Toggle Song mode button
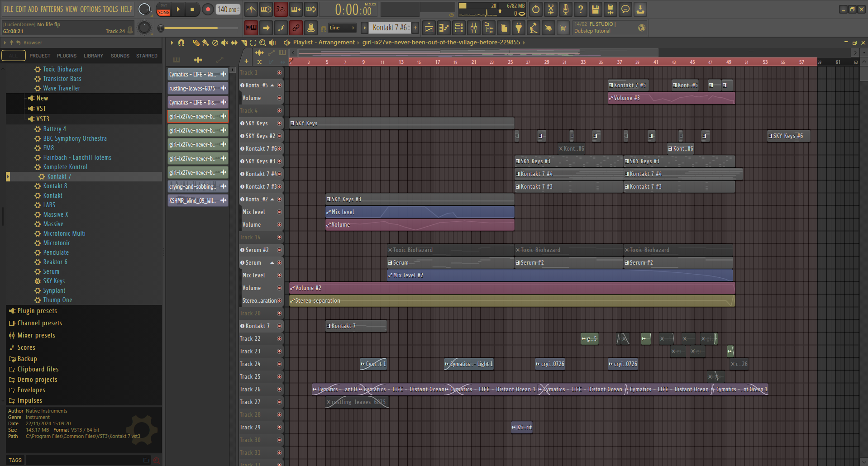 pyautogui.click(x=164, y=13)
